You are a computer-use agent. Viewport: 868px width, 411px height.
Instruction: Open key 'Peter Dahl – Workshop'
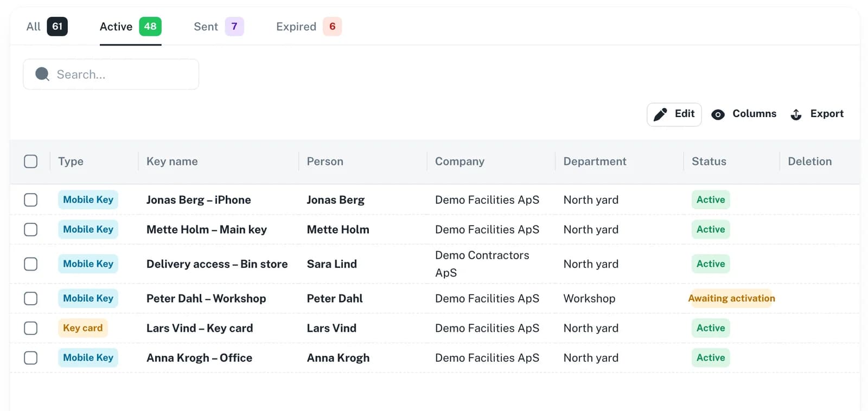click(206, 299)
